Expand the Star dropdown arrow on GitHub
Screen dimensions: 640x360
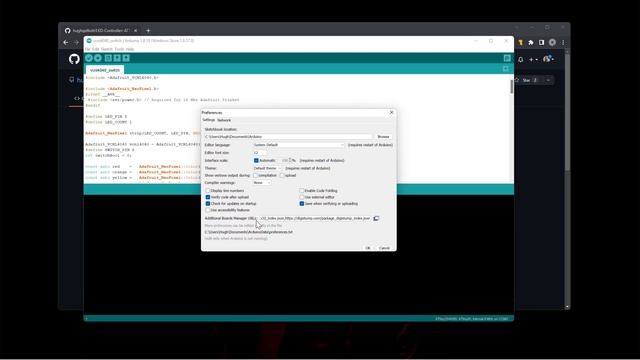point(548,80)
